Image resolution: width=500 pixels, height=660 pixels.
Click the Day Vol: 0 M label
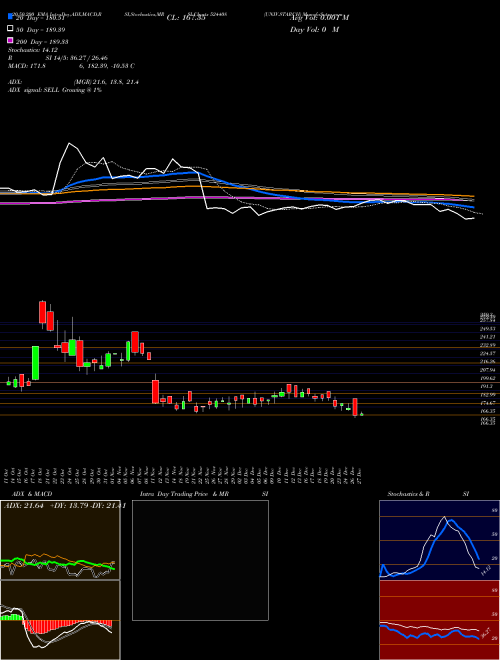pyautogui.click(x=314, y=29)
